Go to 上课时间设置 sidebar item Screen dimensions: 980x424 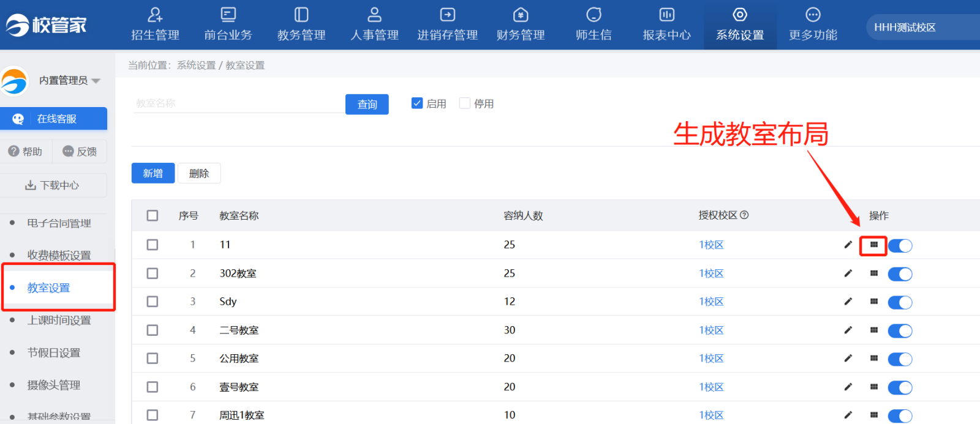(x=59, y=320)
